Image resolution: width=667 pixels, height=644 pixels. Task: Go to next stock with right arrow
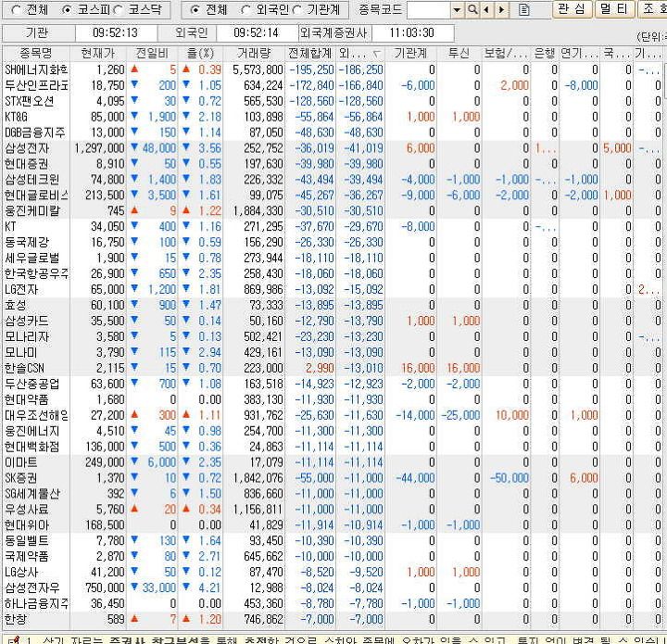tap(501, 10)
